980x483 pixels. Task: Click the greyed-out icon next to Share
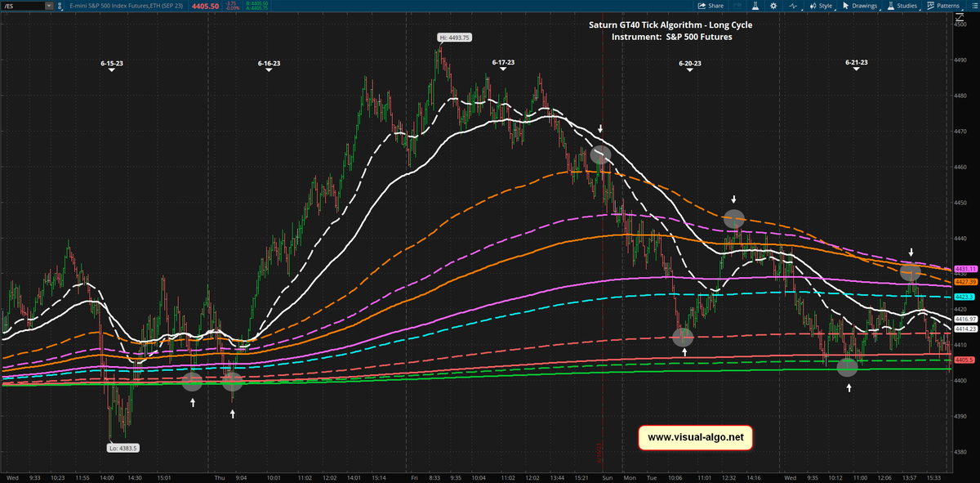tap(737, 6)
